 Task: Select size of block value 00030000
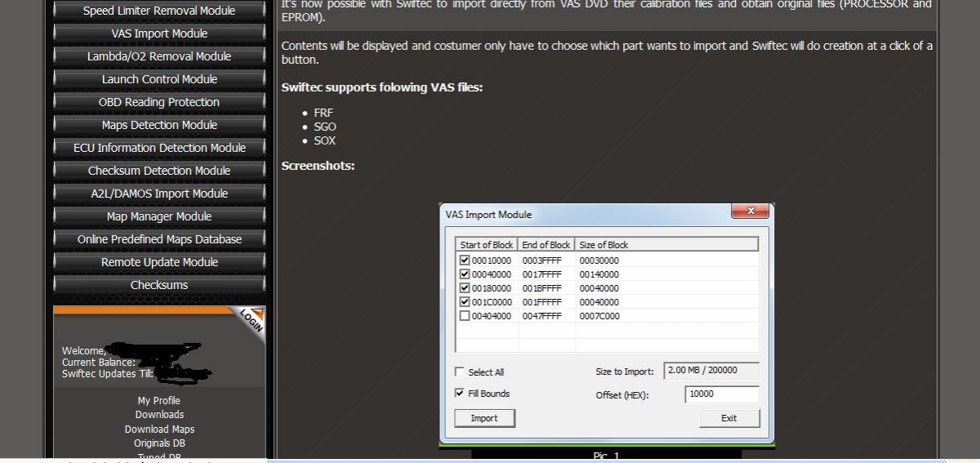[x=599, y=260]
